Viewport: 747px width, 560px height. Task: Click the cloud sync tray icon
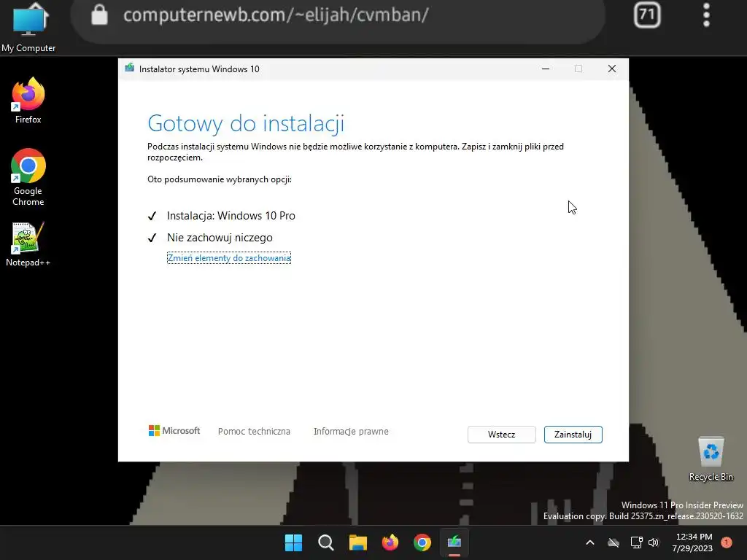click(x=614, y=542)
